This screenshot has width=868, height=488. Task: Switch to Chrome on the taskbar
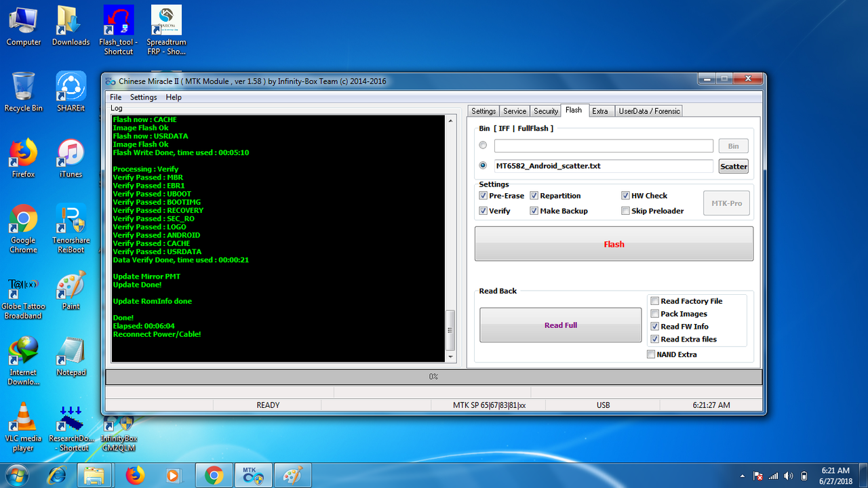pos(214,475)
